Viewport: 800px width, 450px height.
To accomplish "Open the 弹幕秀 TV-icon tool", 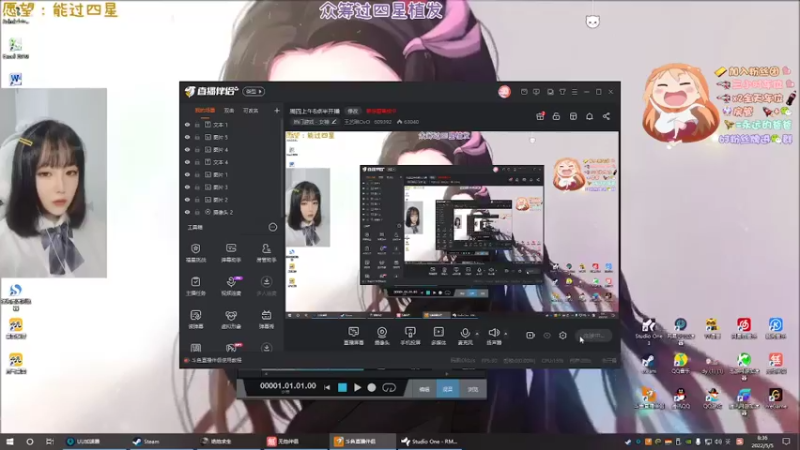I will point(266,319).
